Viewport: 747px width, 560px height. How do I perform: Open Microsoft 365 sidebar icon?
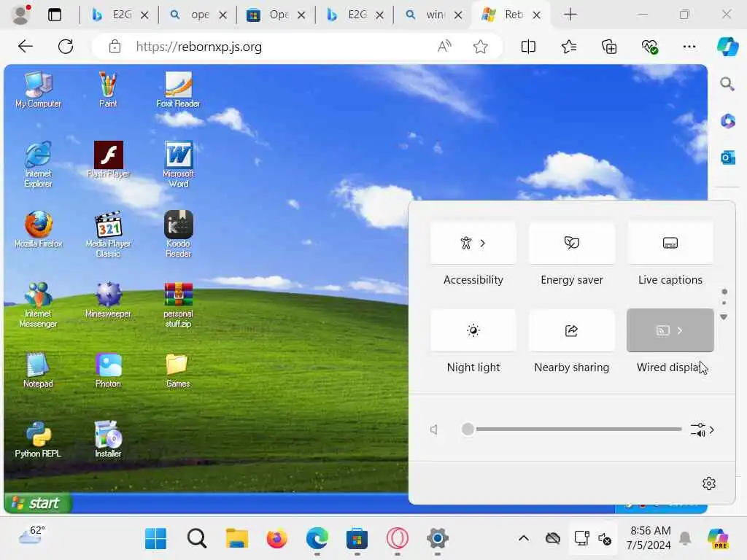tap(727, 120)
